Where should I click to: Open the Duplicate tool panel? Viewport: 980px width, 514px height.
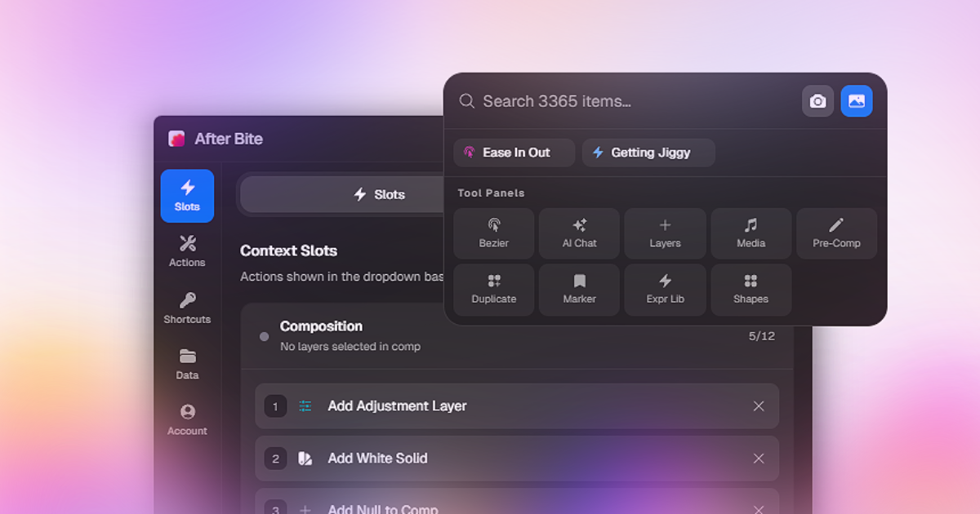click(x=493, y=290)
